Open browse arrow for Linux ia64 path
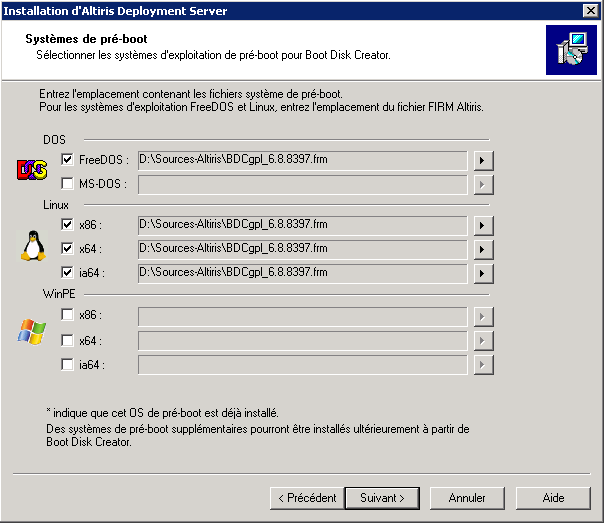 [x=483, y=272]
